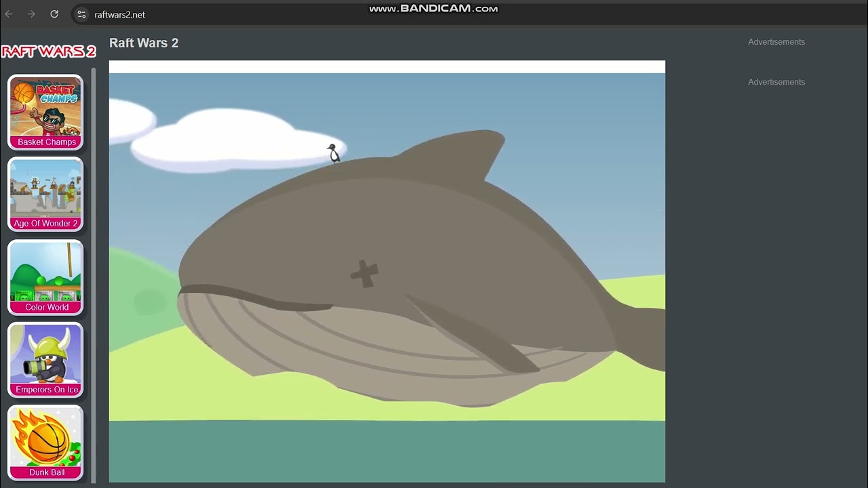The image size is (868, 488).
Task: Go back using the browser back arrow
Action: coord(9,14)
